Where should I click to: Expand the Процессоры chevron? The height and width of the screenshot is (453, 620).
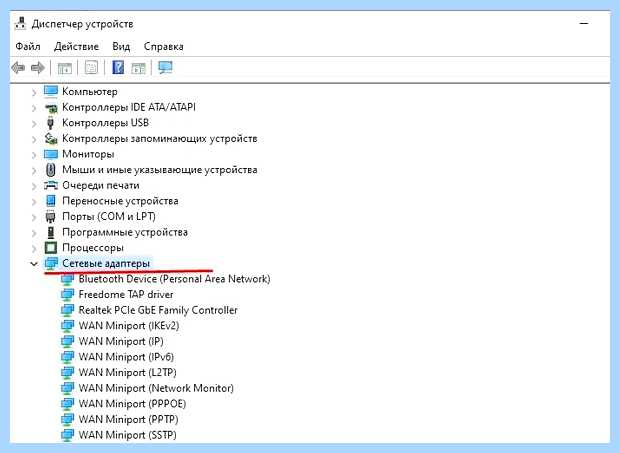34,248
